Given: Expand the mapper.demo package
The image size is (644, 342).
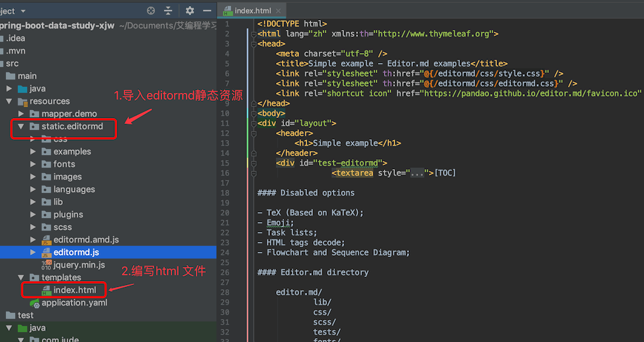Looking at the screenshot, I should point(21,113).
